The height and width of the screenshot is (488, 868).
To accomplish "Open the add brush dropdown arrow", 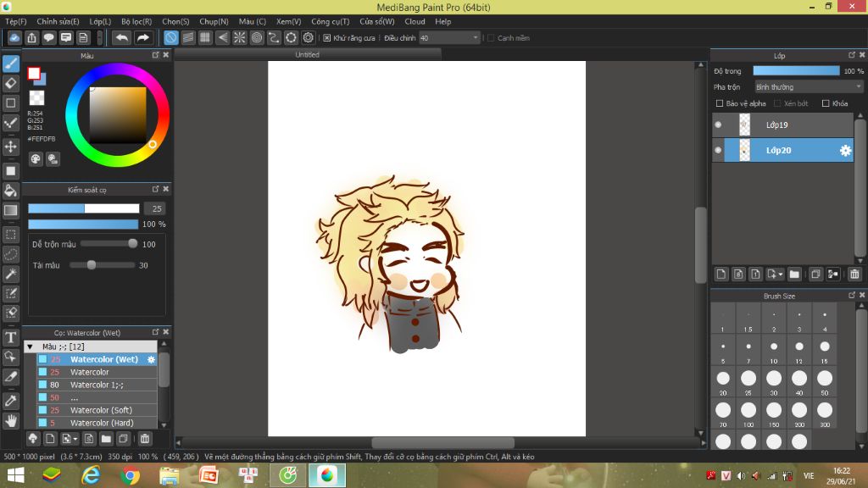I will [75, 440].
